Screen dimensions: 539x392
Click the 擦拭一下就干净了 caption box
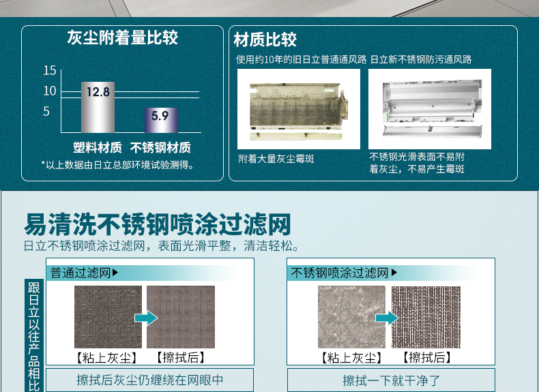[392, 380]
